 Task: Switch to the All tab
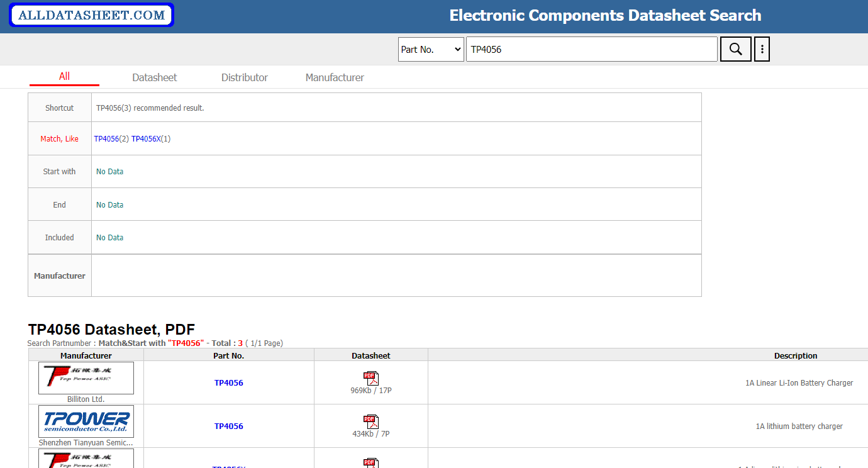click(64, 77)
